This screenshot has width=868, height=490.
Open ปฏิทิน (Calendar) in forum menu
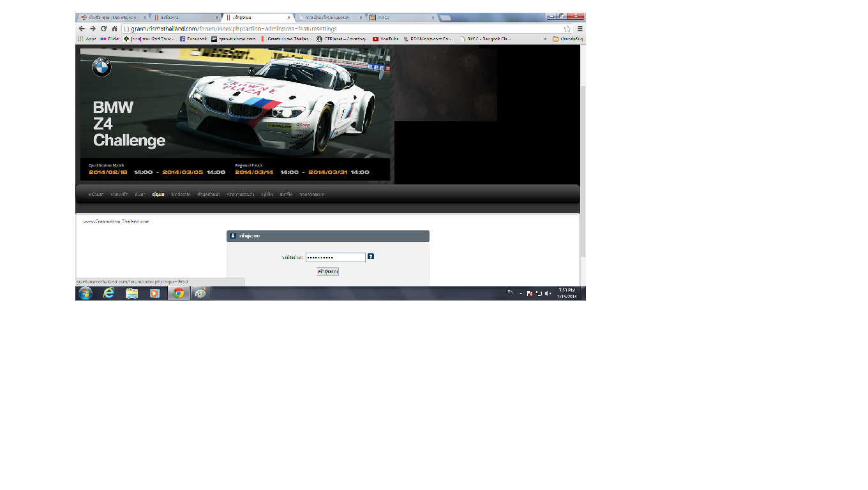267,194
